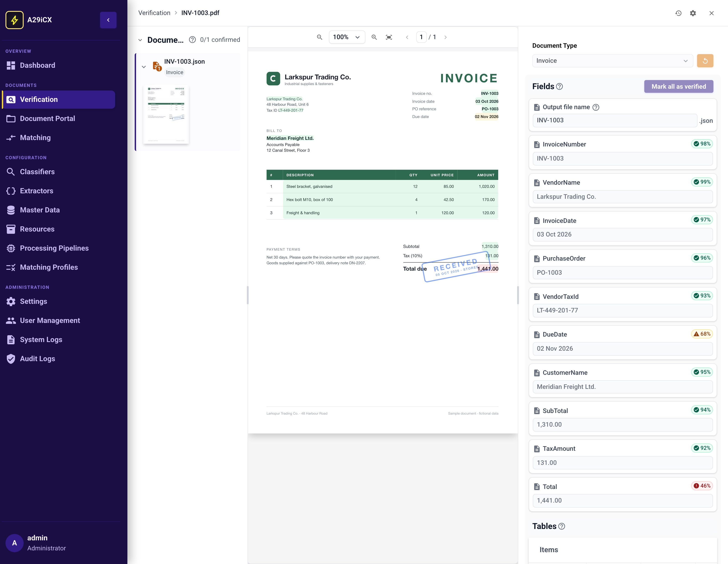Edit the InvoiceNumber field value
The height and width of the screenshot is (564, 728).
(623, 159)
